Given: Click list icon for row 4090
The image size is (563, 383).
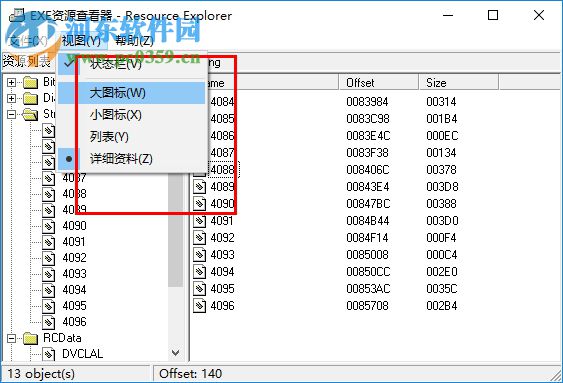Looking at the screenshot, I should [200, 204].
